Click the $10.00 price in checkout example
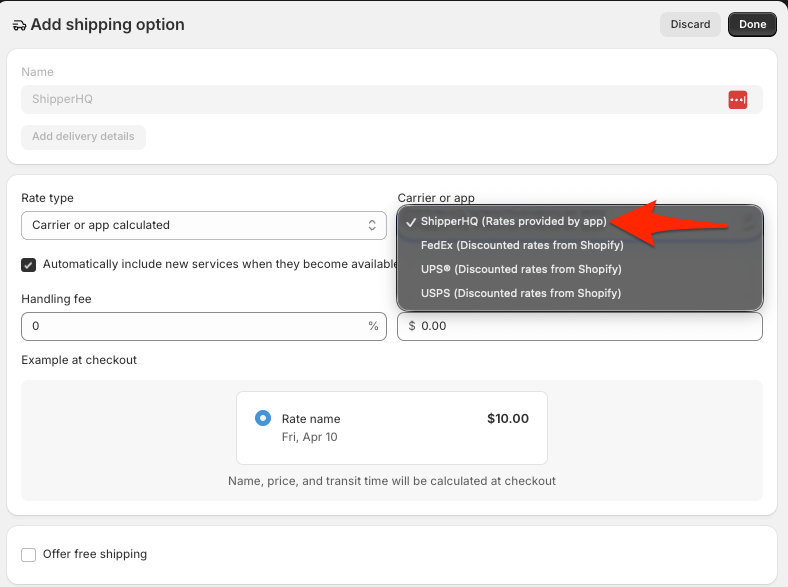Viewport: 788px width, 587px height. (507, 419)
